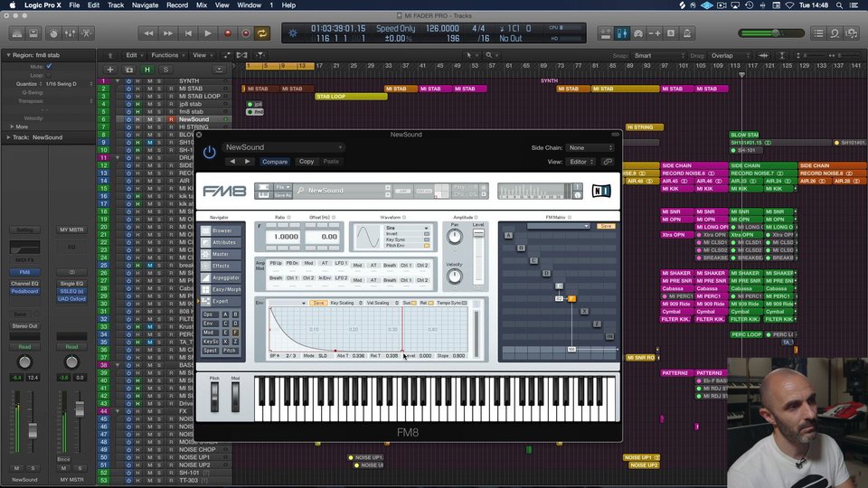Viewport: 868px width, 488px height.
Task: Open the Editors scissors button
Action: click(87, 33)
